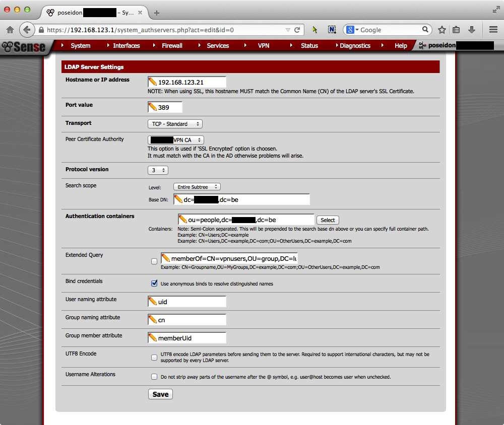Enable the UTF8 Encode checkbox
The width and height of the screenshot is (504, 425).
[x=154, y=358]
